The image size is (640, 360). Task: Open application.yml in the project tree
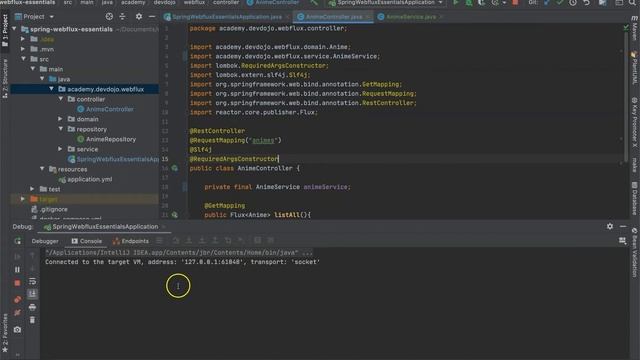pyautogui.click(x=85, y=179)
